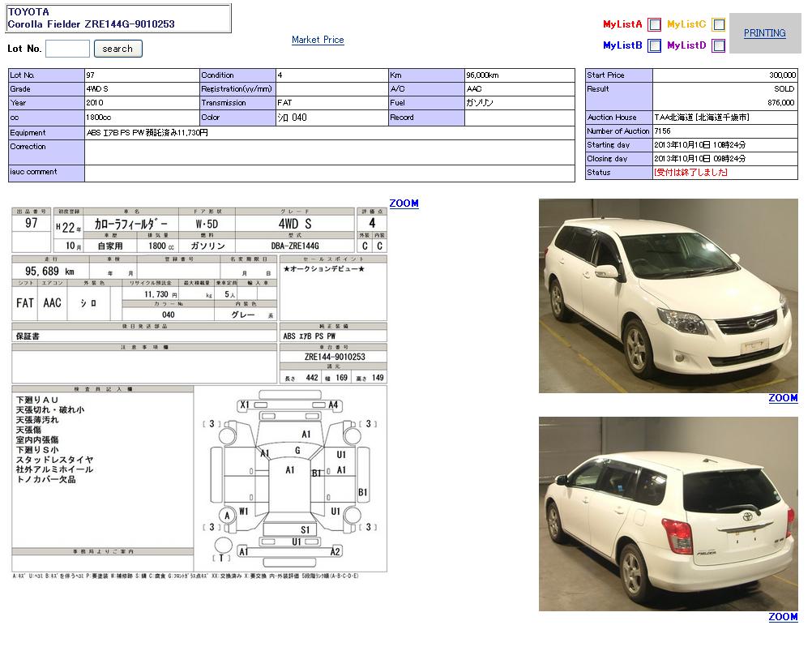Click the purple MyListD label
The image size is (812, 651).
point(686,46)
